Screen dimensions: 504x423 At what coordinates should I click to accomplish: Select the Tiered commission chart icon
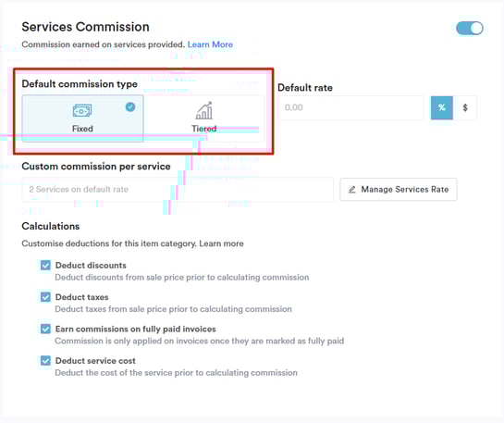point(204,111)
